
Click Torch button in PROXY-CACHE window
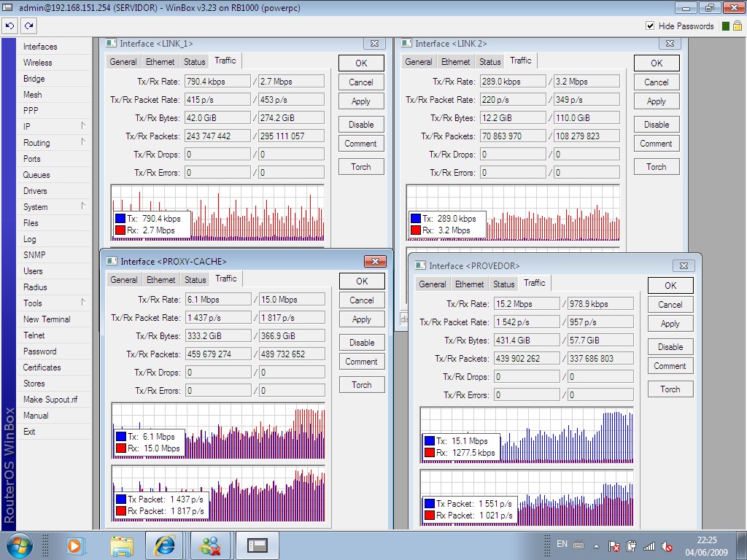(x=362, y=385)
